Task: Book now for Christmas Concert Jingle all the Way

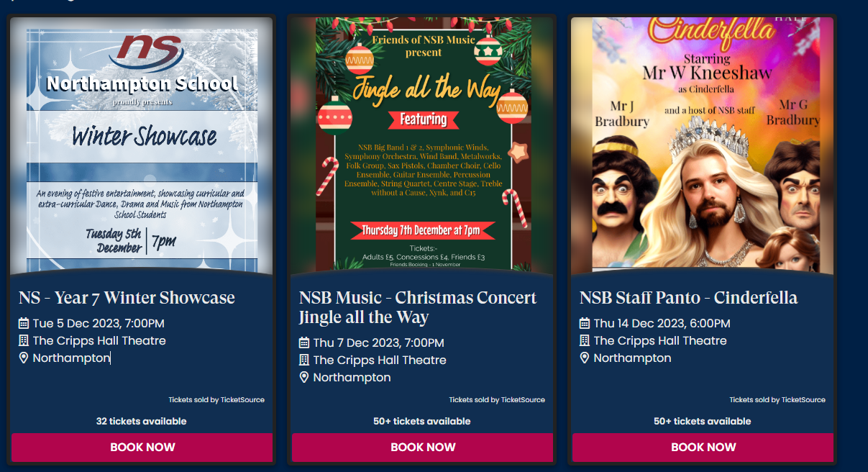Action: (x=423, y=448)
